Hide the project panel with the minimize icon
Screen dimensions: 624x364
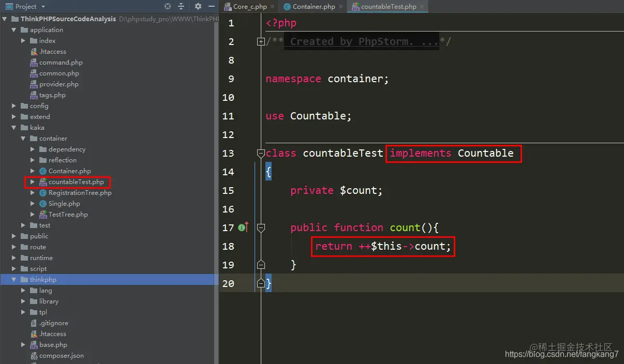point(211,7)
